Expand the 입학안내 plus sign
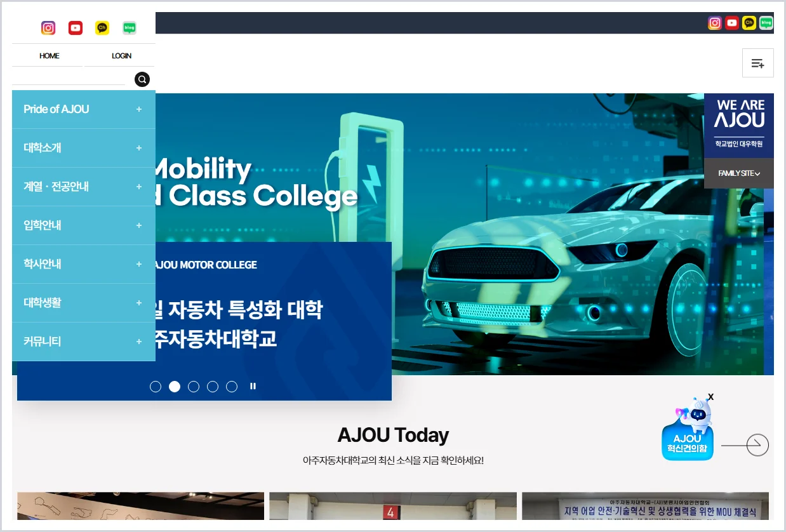Screen dimensions: 786x532 139,225
